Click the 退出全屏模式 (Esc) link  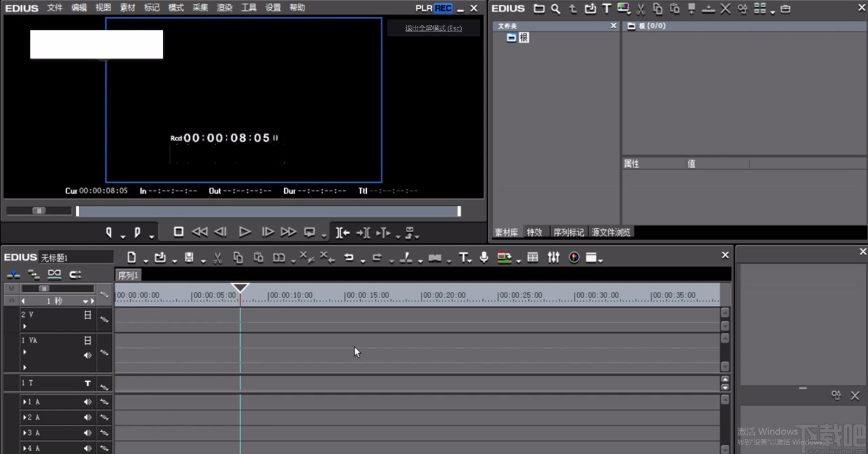[x=433, y=28]
